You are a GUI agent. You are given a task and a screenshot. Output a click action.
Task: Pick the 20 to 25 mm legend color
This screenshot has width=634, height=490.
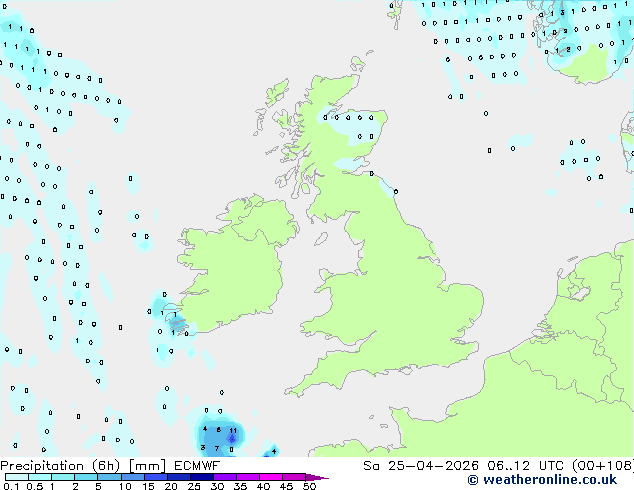pos(178,477)
